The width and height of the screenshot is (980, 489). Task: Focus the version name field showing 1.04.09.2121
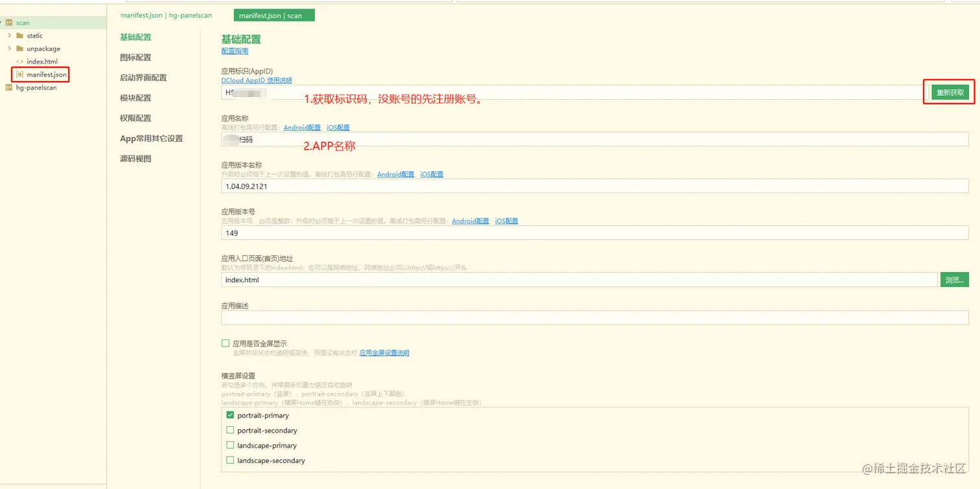[x=595, y=186]
